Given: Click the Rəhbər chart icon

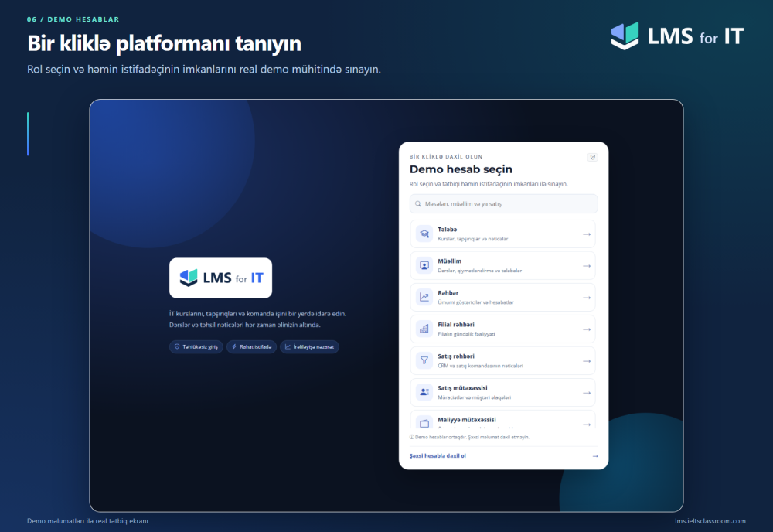Looking at the screenshot, I should (424, 297).
